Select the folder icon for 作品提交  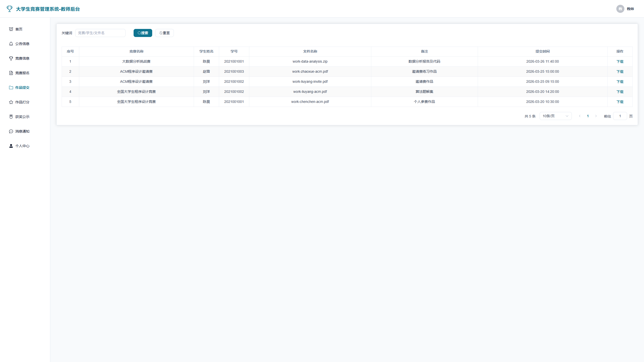[x=11, y=88]
